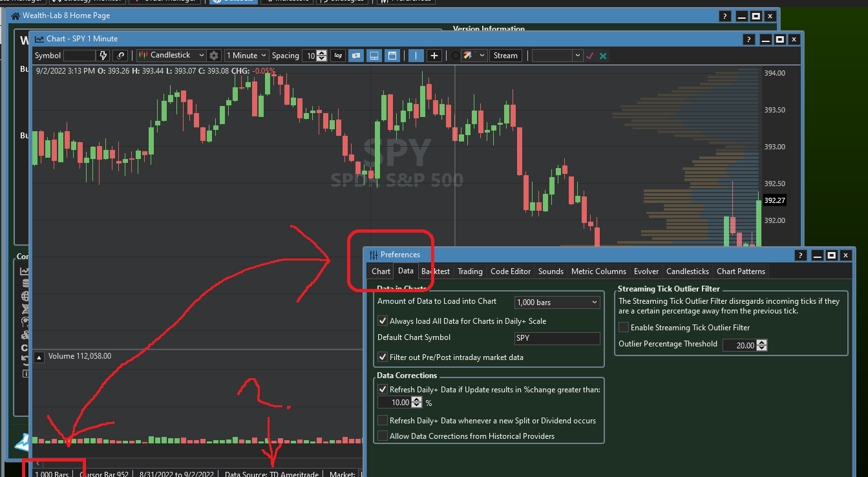
Task: Click the pink checkmark icon in chart toolbar
Action: click(x=590, y=56)
